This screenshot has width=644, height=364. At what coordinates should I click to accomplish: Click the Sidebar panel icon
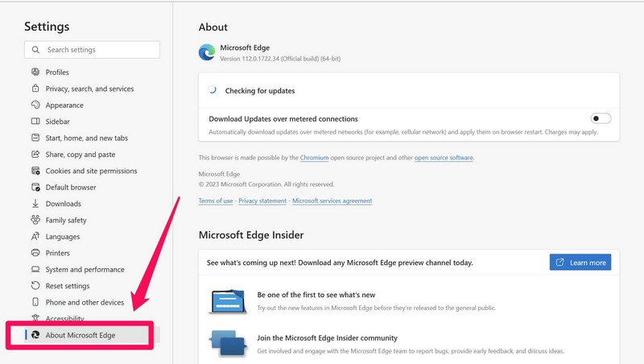coord(35,121)
